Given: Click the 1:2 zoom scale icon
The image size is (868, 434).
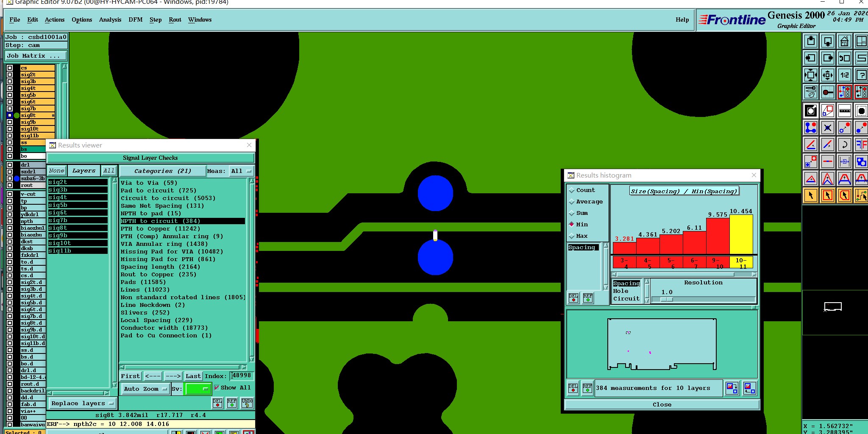Looking at the screenshot, I should click(x=844, y=75).
